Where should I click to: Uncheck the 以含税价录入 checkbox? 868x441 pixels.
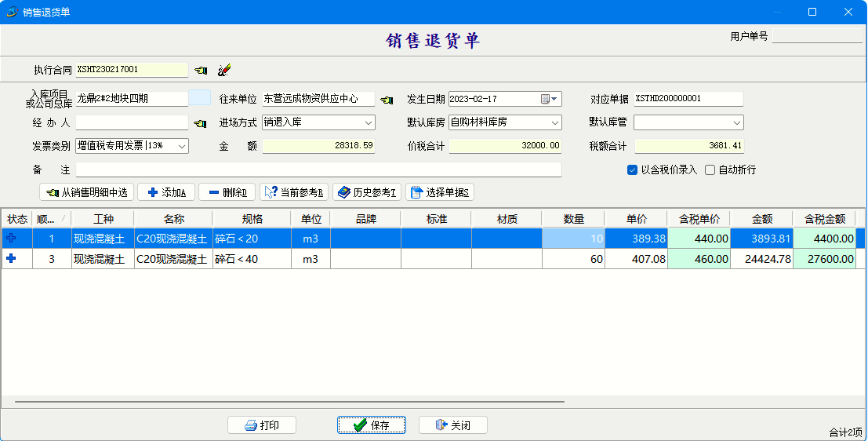tap(632, 169)
